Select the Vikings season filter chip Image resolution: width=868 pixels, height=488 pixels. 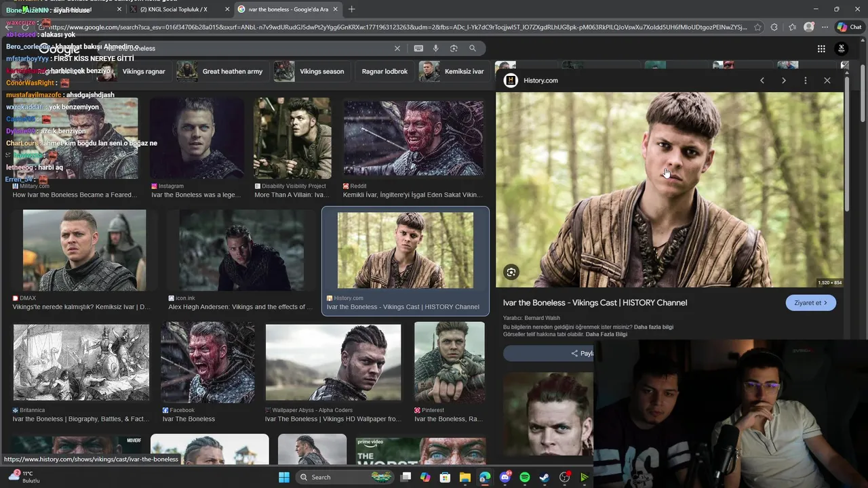tap(311, 71)
